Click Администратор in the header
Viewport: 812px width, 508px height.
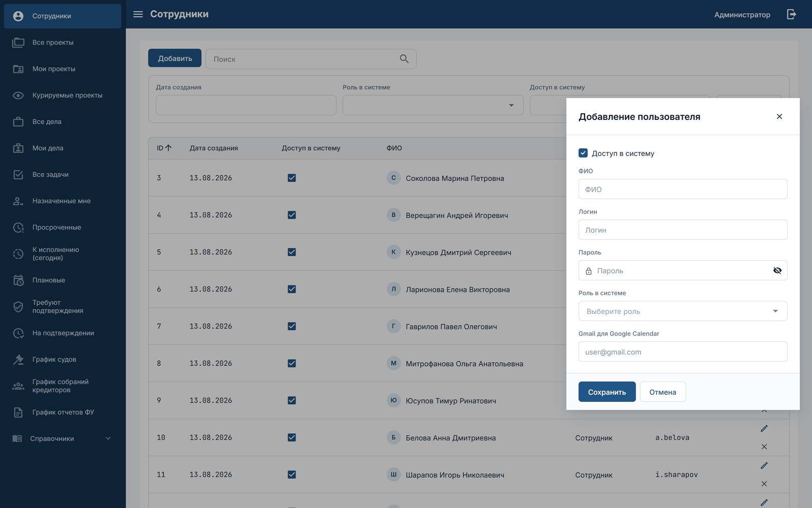[x=742, y=15]
